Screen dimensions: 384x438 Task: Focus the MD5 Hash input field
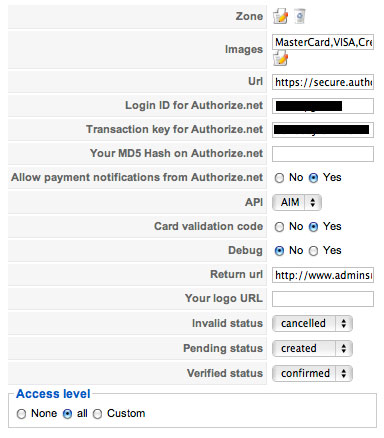323,154
